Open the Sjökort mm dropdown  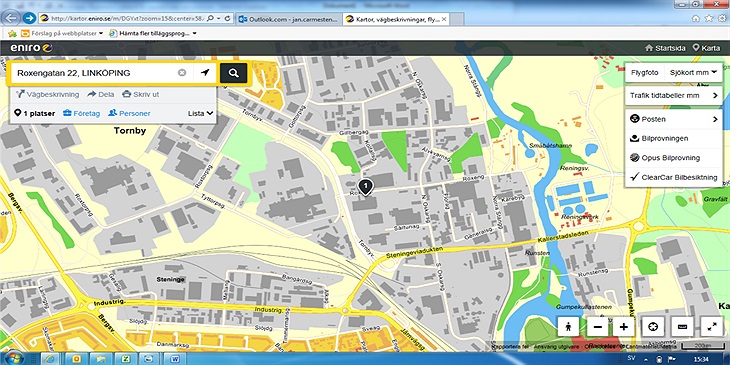coord(693,73)
